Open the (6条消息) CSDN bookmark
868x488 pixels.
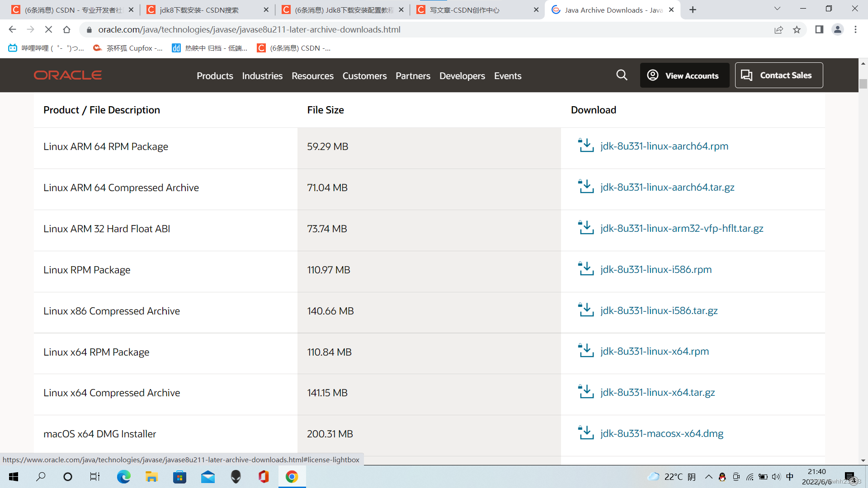[293, 48]
